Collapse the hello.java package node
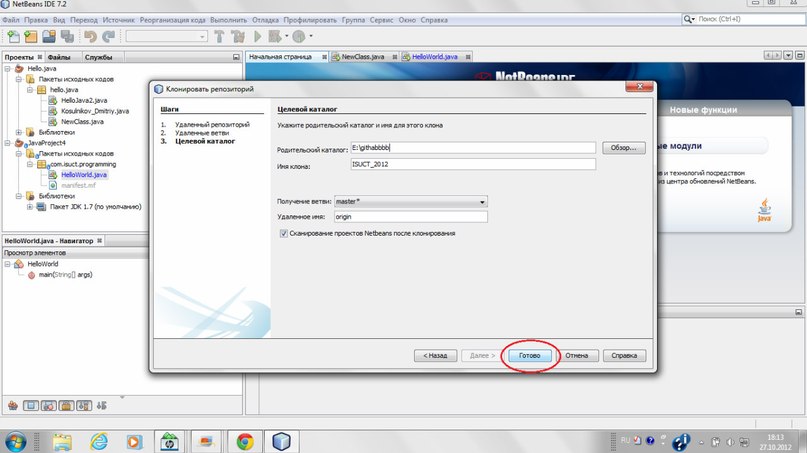The height and width of the screenshot is (453, 807). coord(30,90)
